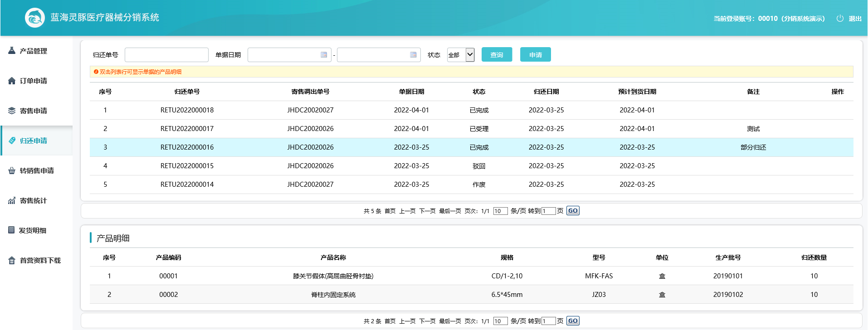Click batch number 20190101
The image size is (868, 330).
point(728,276)
